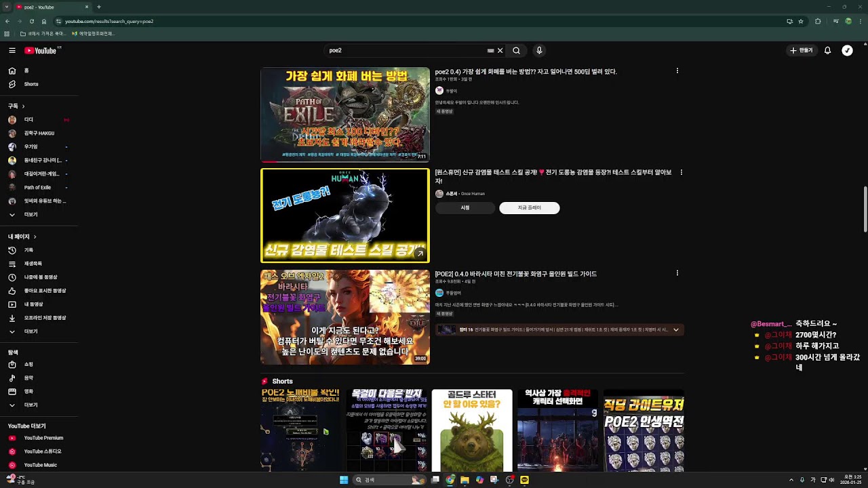Open the YouTube hamburger guide menu

click(x=12, y=50)
